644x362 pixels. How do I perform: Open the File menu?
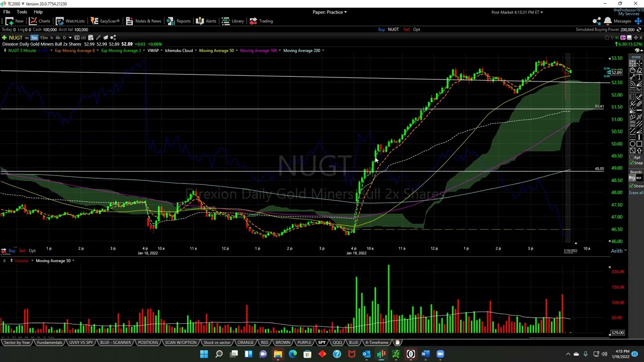7,12
